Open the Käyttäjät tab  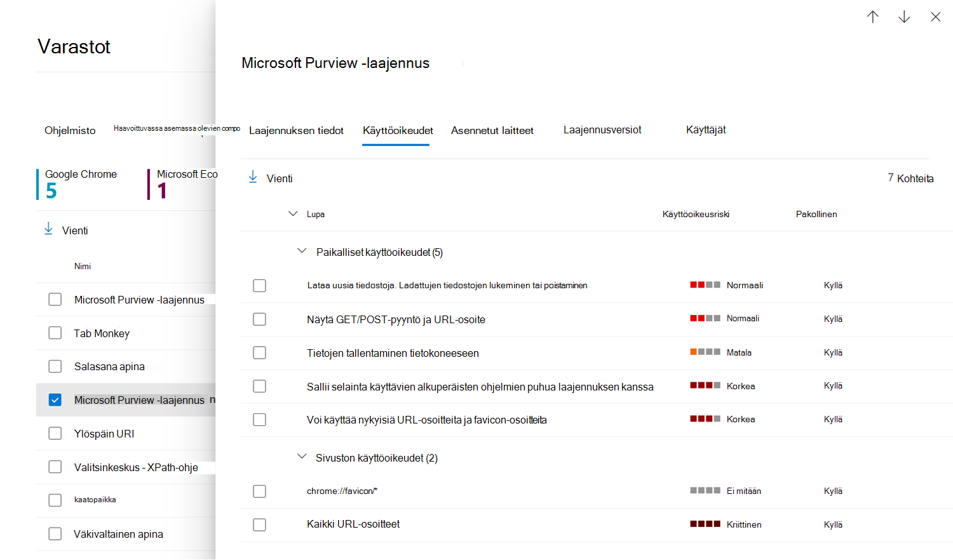(706, 130)
